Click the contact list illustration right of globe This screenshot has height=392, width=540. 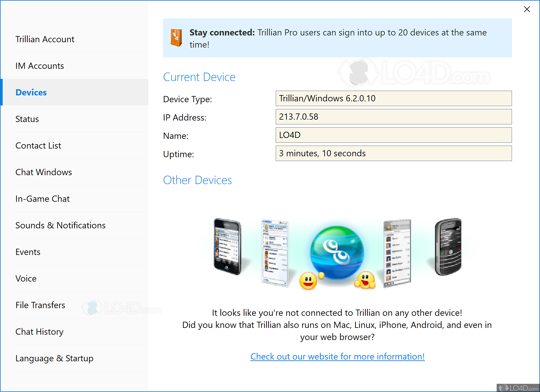(397, 253)
